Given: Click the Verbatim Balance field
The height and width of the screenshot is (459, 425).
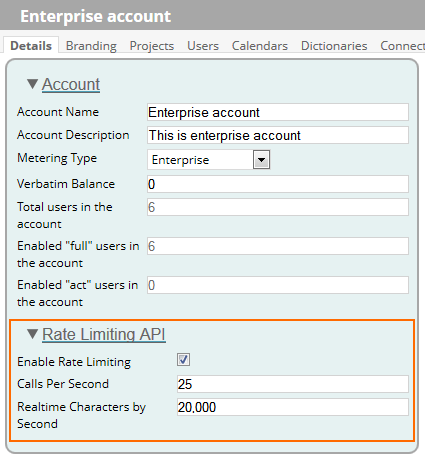Looking at the screenshot, I should coord(278,184).
